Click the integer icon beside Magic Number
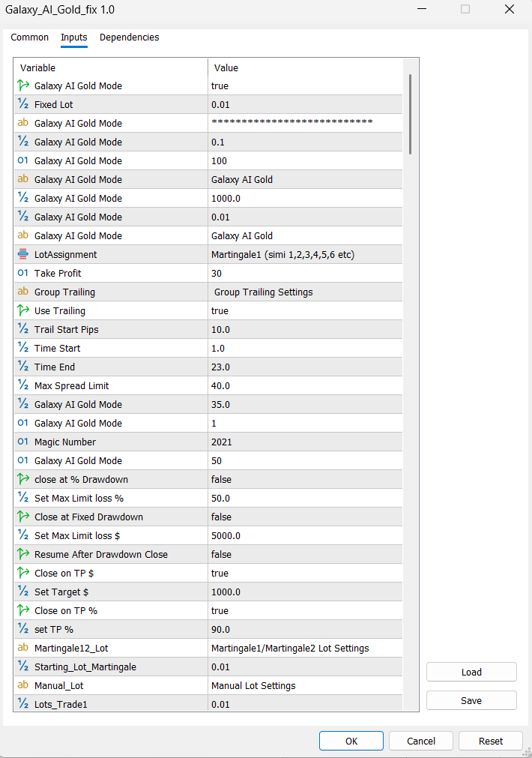This screenshot has width=532, height=758. tap(22, 442)
